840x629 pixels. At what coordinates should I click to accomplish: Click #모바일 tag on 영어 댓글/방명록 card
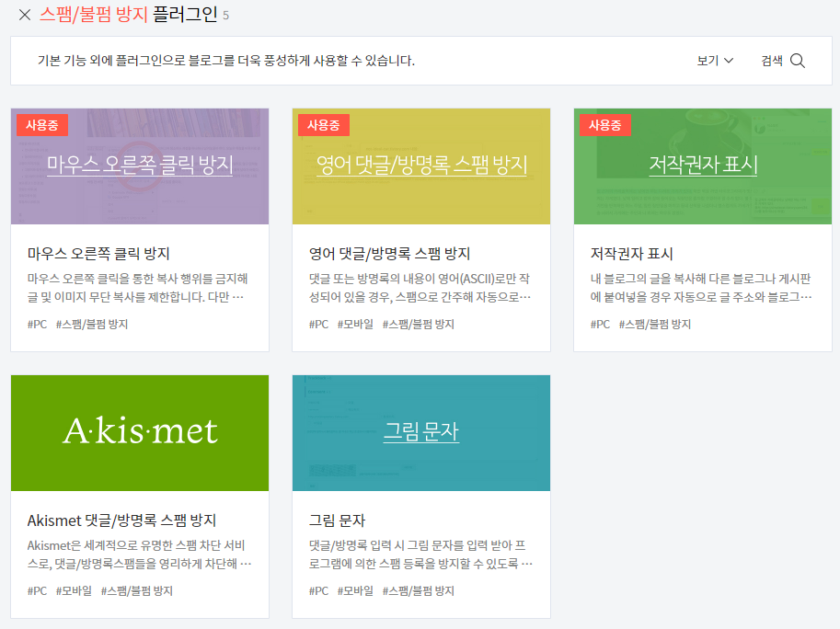point(355,324)
